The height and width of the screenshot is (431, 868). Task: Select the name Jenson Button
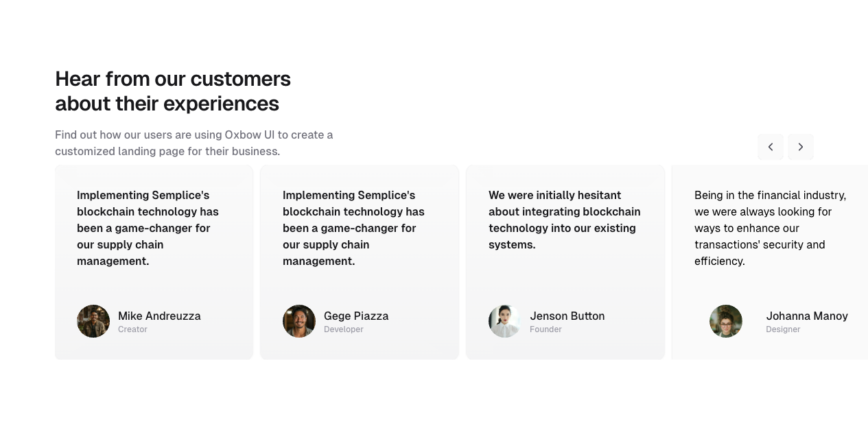coord(567,316)
